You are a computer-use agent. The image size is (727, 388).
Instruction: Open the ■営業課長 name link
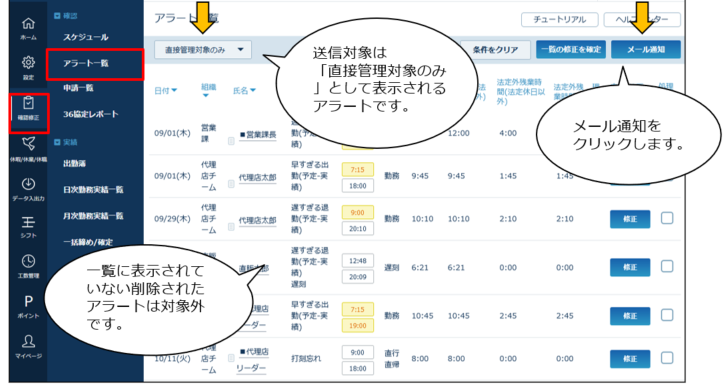click(x=258, y=135)
